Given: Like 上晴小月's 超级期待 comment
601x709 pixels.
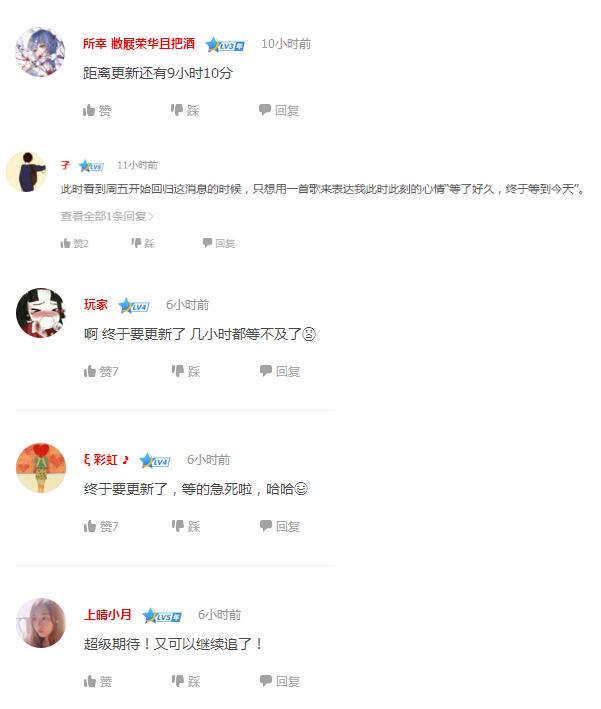Looking at the screenshot, I should pyautogui.click(x=98, y=682).
